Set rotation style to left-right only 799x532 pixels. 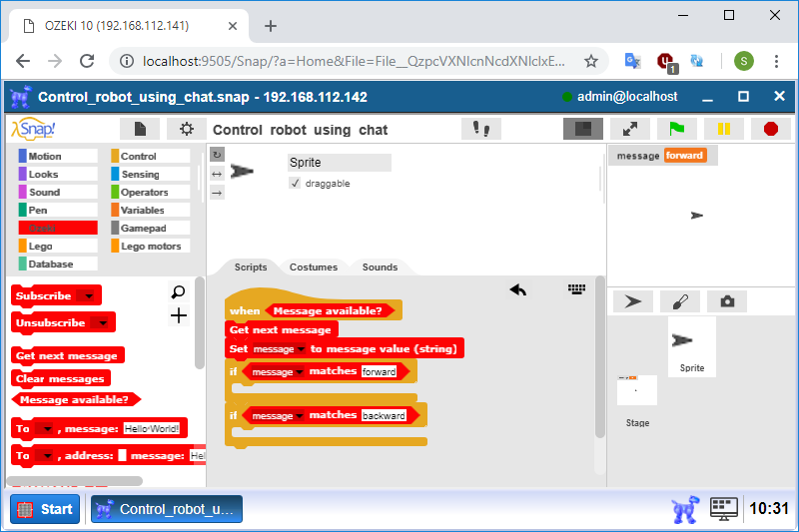coord(217,174)
